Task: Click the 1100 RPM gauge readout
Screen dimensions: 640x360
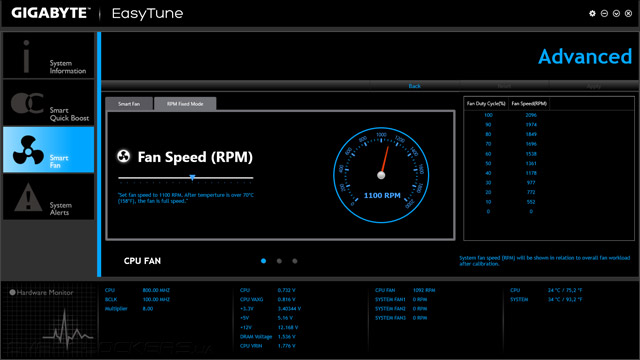Action: tap(382, 196)
